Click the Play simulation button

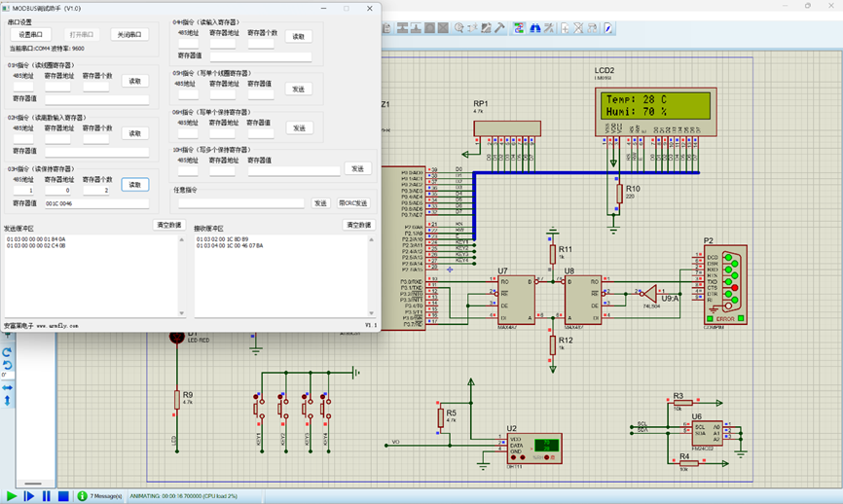pyautogui.click(x=11, y=496)
